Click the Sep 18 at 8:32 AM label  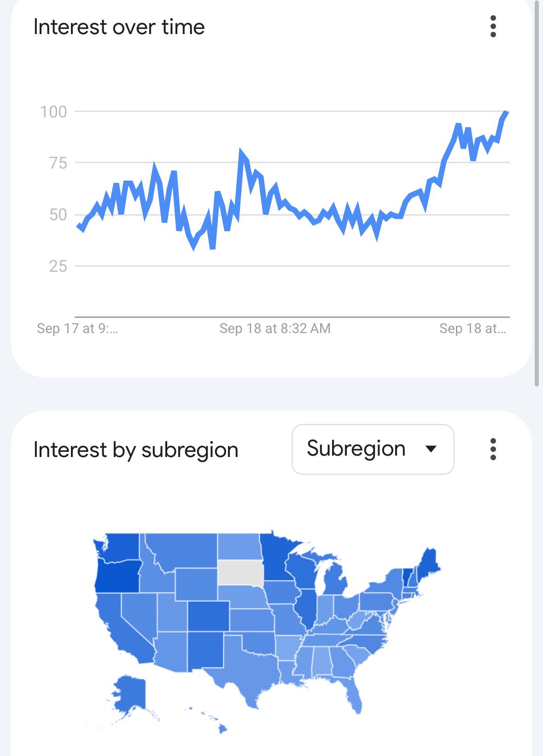[x=275, y=328]
